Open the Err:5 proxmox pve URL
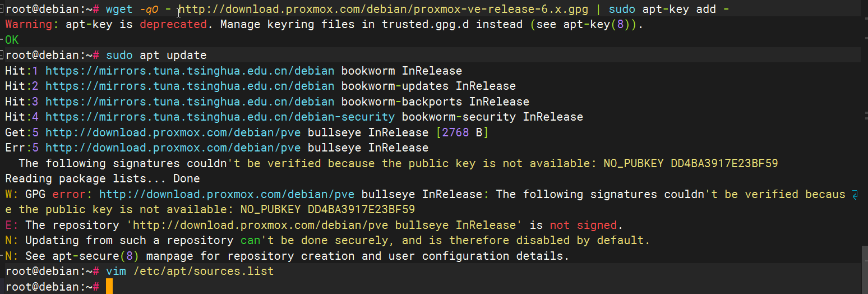The width and height of the screenshot is (868, 294). [173, 148]
